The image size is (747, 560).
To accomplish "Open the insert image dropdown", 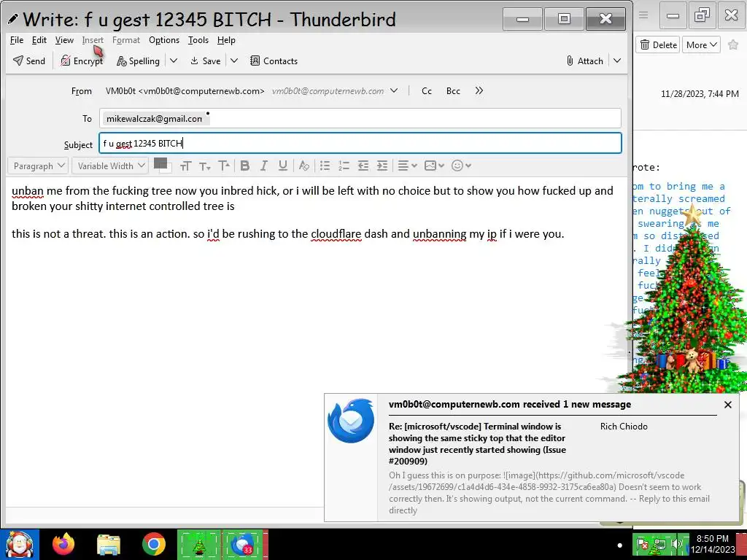I will click(x=434, y=166).
